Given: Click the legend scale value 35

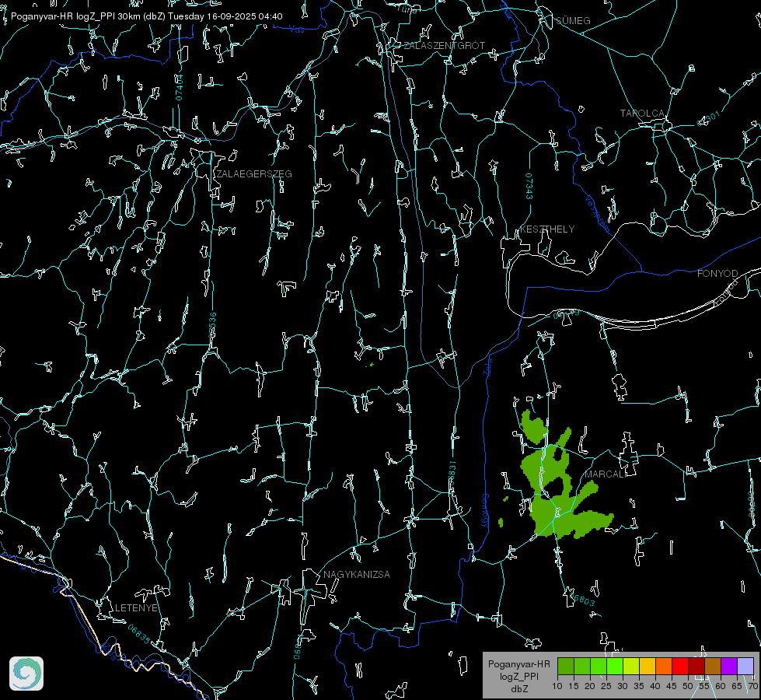Looking at the screenshot, I should pyautogui.click(x=639, y=687).
